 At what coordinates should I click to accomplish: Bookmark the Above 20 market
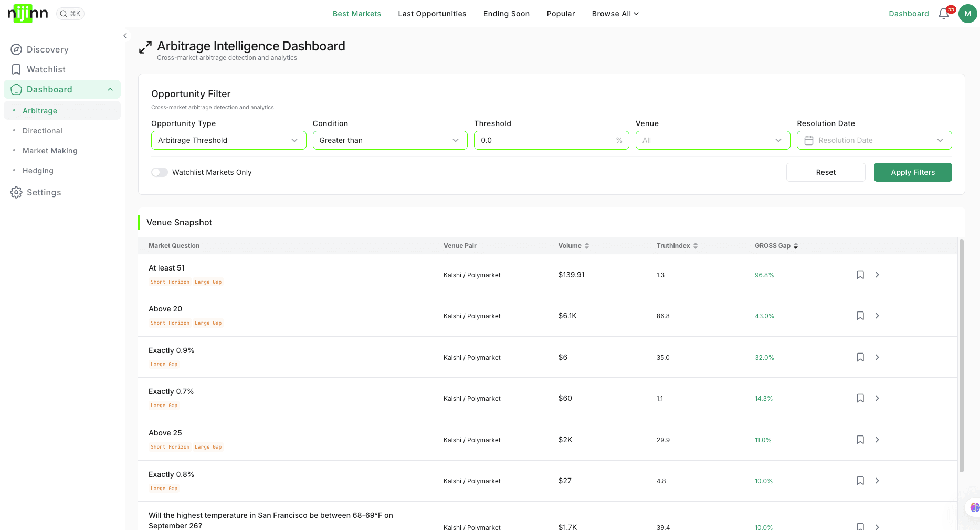click(860, 316)
